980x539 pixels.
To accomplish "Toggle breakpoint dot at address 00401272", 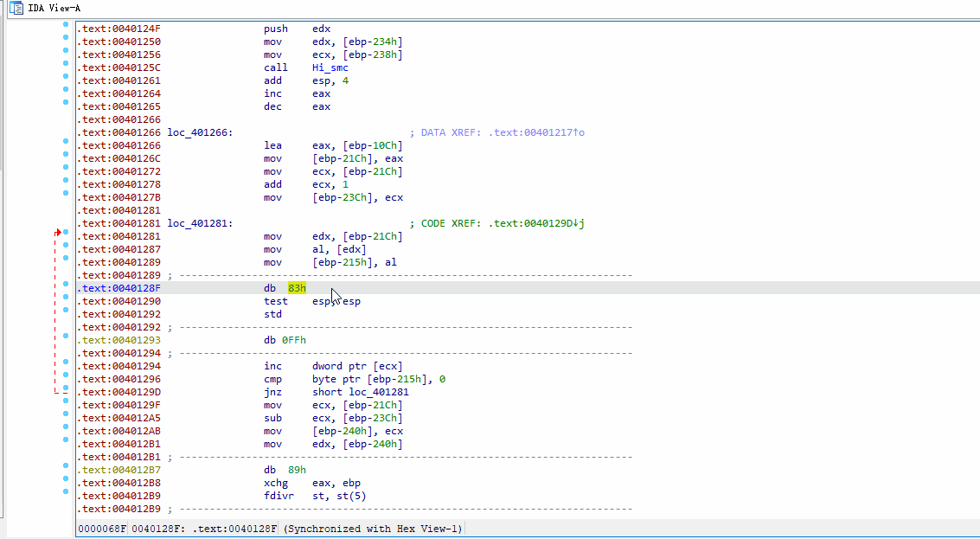I will (x=66, y=168).
